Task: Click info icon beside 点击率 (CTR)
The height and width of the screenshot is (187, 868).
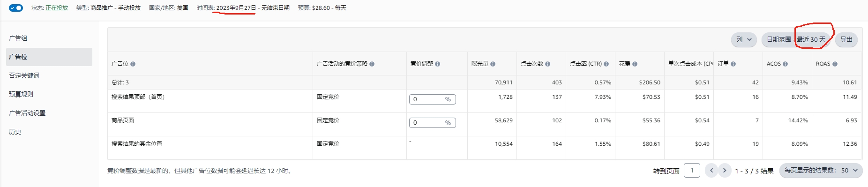Action: (606, 64)
